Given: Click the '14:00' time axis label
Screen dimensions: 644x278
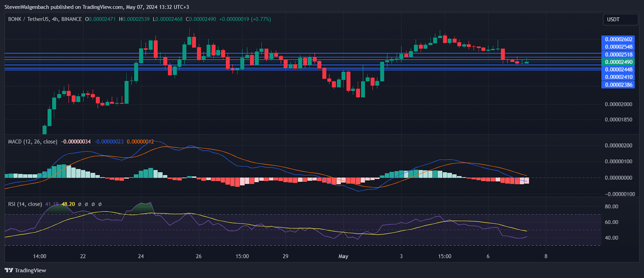Looking at the screenshot, I should (39, 256).
